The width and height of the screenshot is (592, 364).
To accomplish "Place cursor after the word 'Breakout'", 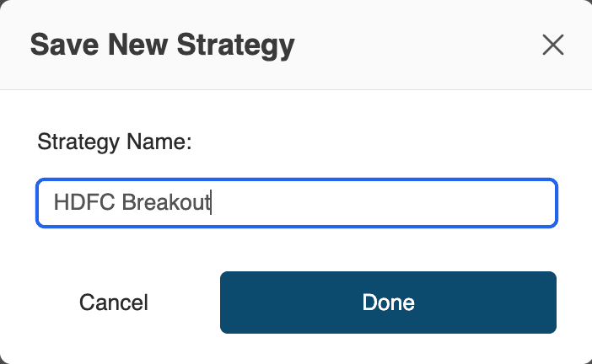I will coord(210,203).
